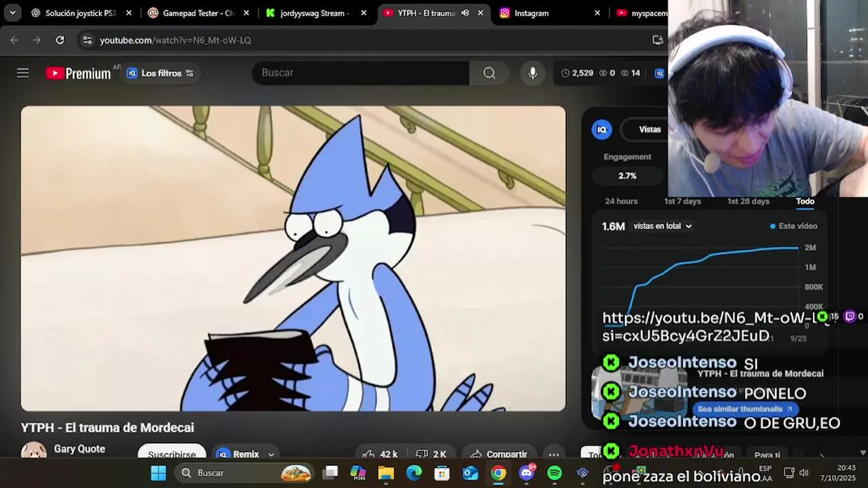
Task: Go to YouTube Premium home logo
Action: pos(78,73)
